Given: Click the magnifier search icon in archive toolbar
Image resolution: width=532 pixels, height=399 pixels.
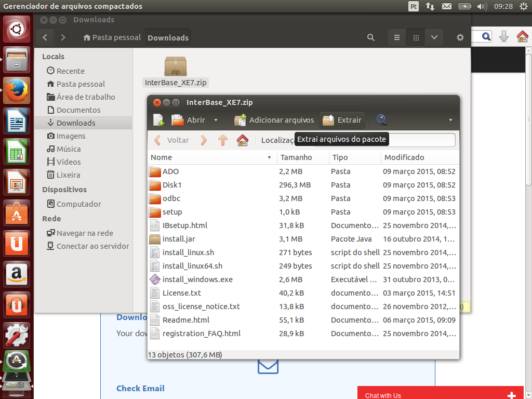Looking at the screenshot, I should click(x=382, y=120).
